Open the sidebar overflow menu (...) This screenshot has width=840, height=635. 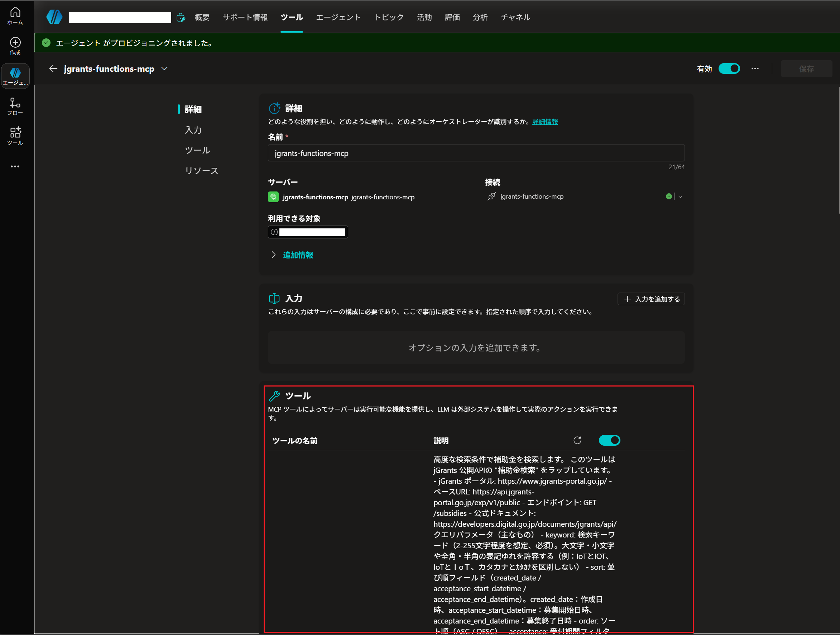point(15,166)
